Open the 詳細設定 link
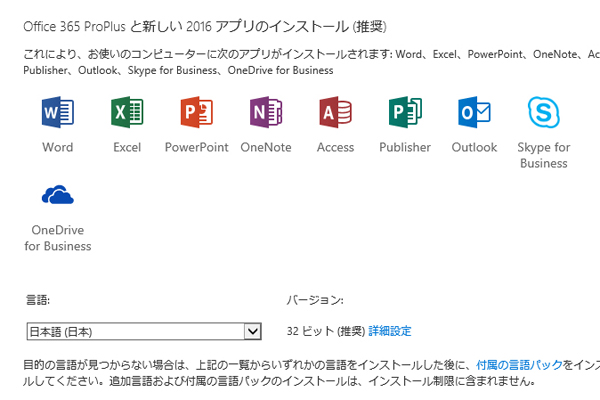Image resolution: width=600 pixels, height=400 pixels. [390, 331]
